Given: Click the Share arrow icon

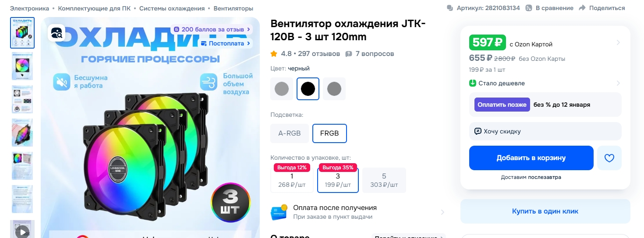Looking at the screenshot, I should click(582, 8).
